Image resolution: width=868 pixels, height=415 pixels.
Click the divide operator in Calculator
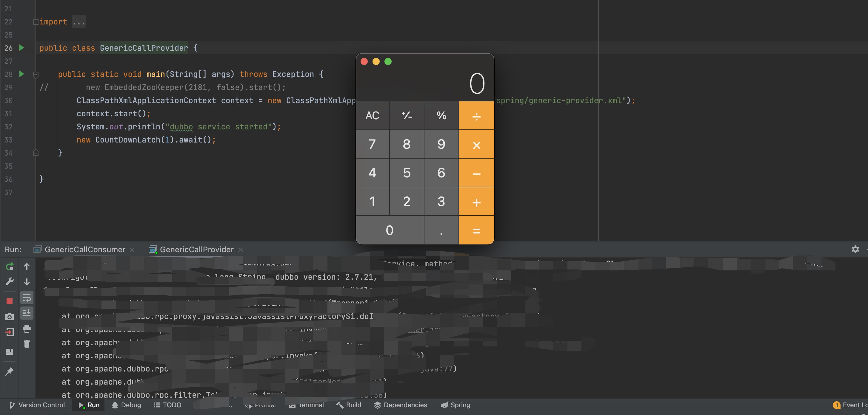point(476,115)
